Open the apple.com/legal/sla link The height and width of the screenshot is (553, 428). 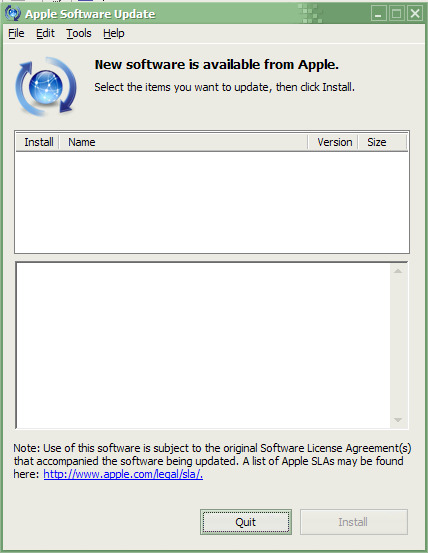pyautogui.click(x=123, y=474)
